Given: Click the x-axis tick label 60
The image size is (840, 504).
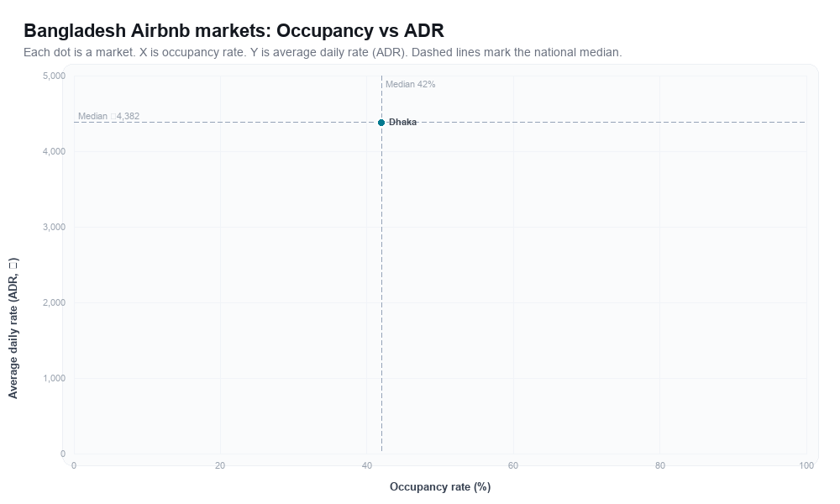Looking at the screenshot, I should pos(513,465).
